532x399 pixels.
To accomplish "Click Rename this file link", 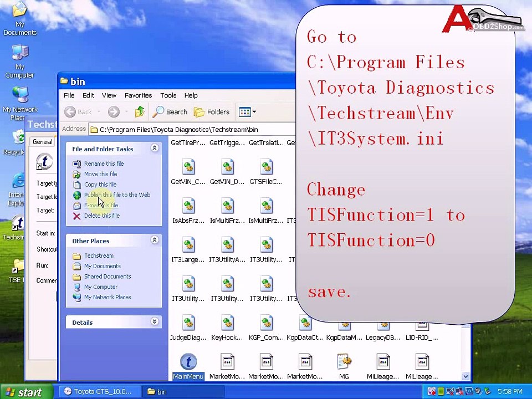I will [x=104, y=163].
